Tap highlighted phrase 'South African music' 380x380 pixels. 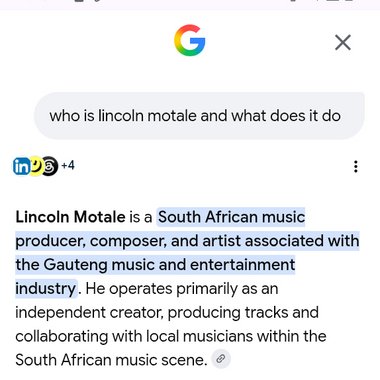pos(231,217)
